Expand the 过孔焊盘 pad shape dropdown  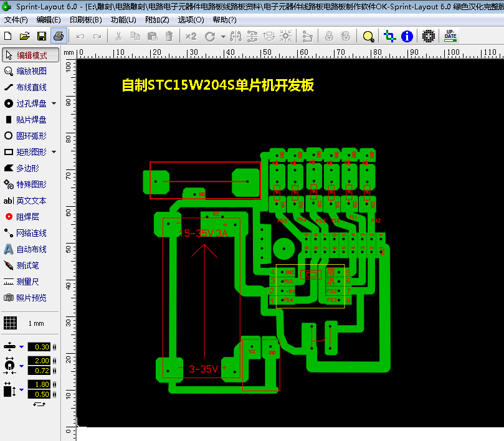coord(54,103)
